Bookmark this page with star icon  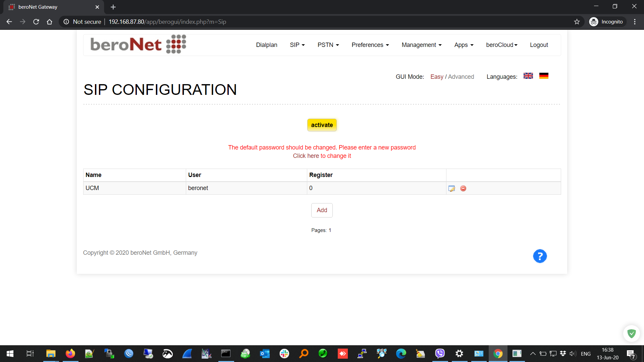[577, 22]
